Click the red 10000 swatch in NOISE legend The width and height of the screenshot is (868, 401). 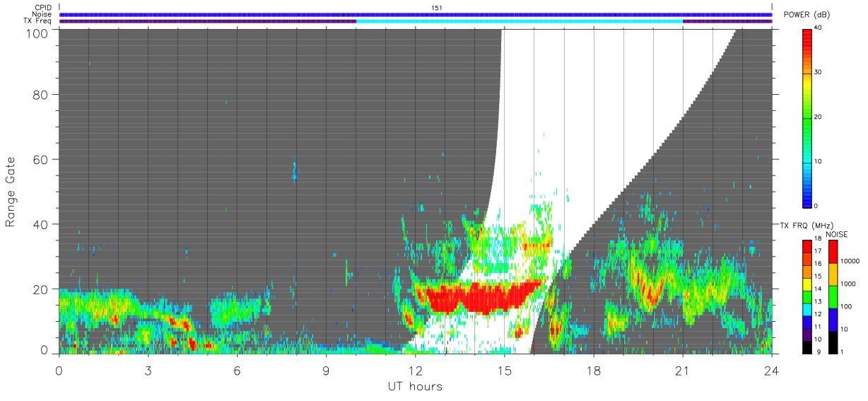click(x=833, y=252)
